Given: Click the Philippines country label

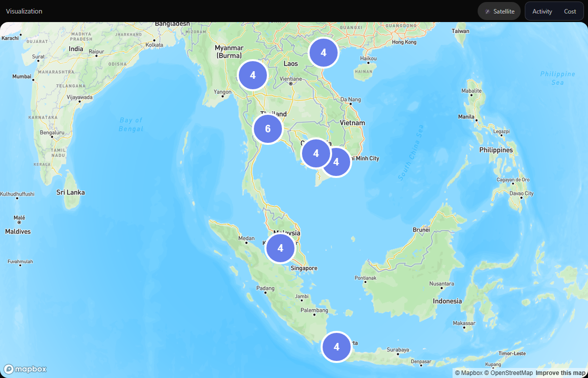Looking at the screenshot, I should [x=496, y=150].
